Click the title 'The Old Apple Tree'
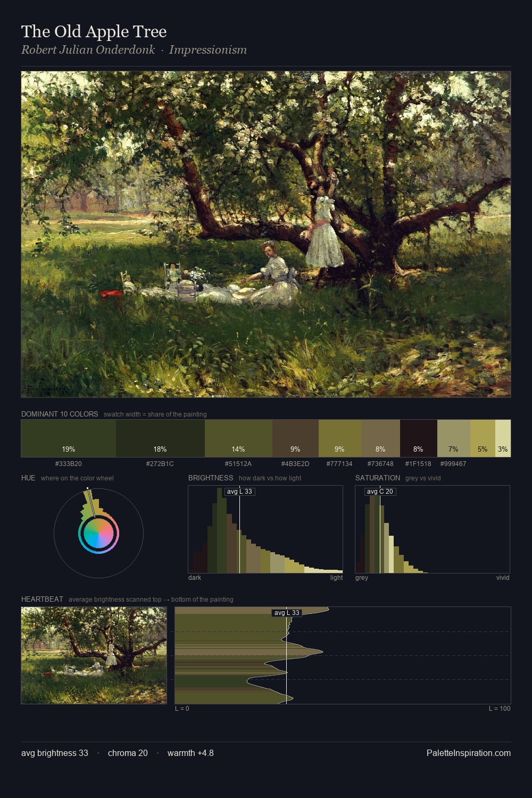Image resolution: width=532 pixels, height=798 pixels. pyautogui.click(x=94, y=31)
